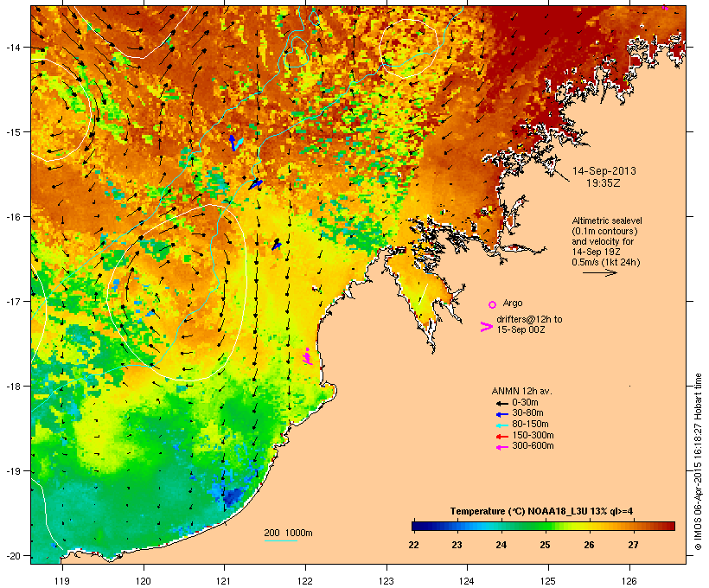
Task: Click the ANMN 12h av. heading
Action: (521, 391)
